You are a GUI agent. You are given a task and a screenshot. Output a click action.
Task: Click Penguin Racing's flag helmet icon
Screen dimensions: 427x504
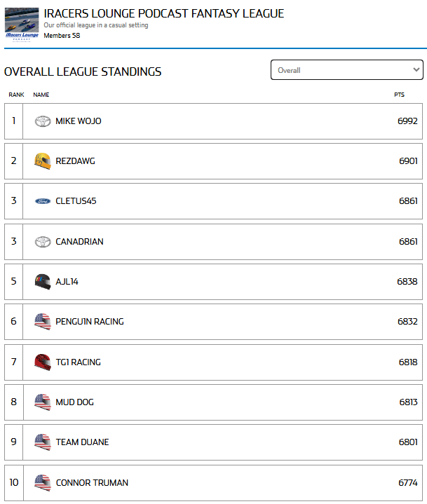[x=43, y=322]
